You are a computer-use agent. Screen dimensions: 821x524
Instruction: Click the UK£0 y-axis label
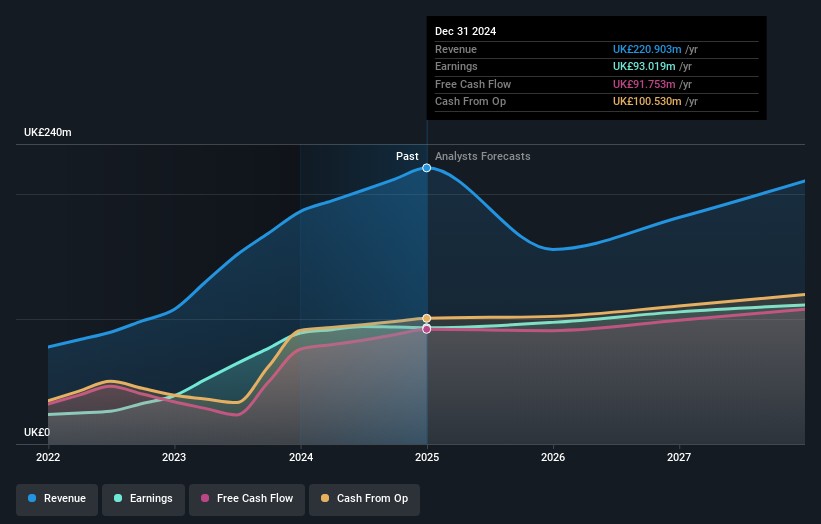click(37, 432)
